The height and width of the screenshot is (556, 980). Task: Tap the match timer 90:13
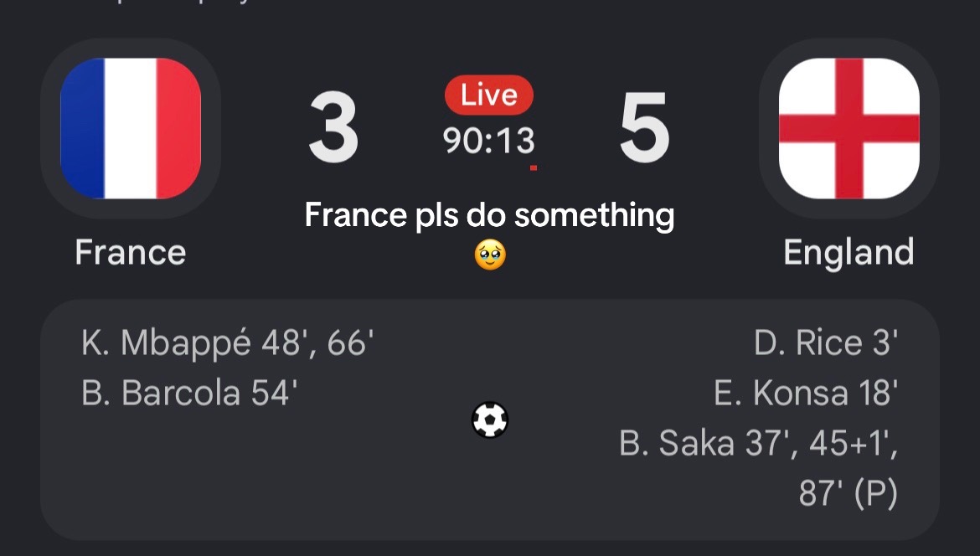click(x=489, y=141)
